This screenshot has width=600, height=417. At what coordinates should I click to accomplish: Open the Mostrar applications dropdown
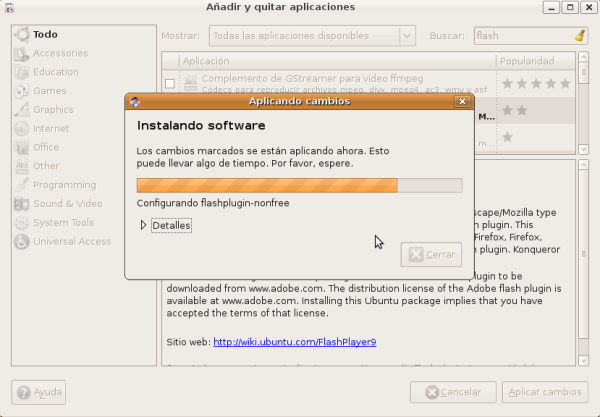312,36
